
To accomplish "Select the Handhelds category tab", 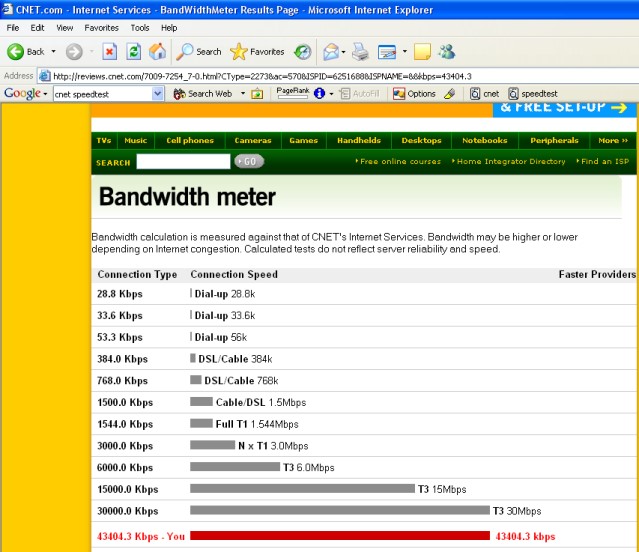I will coord(359,141).
